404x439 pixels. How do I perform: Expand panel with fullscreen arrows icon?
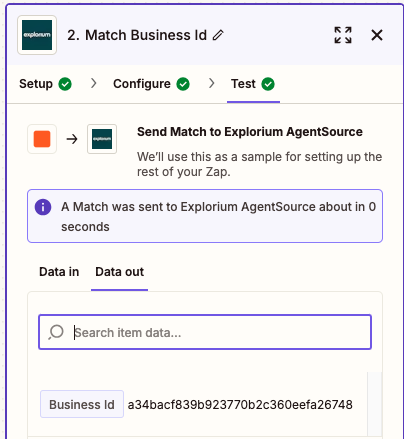pyautogui.click(x=343, y=35)
